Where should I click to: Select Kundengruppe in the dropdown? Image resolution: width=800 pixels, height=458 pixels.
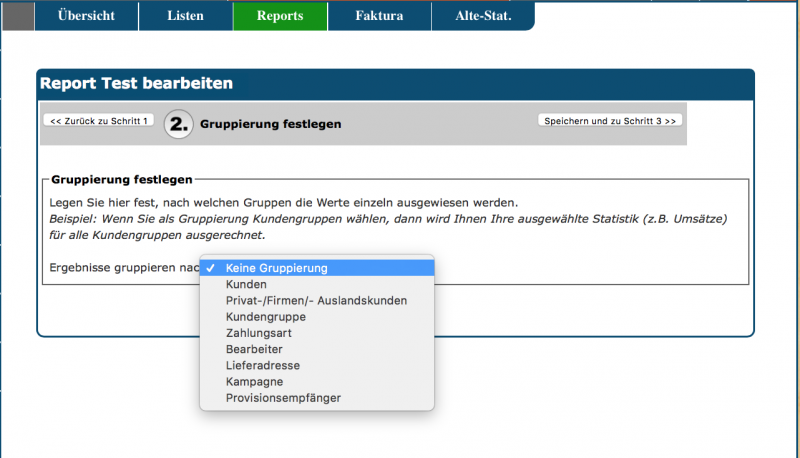click(x=266, y=316)
